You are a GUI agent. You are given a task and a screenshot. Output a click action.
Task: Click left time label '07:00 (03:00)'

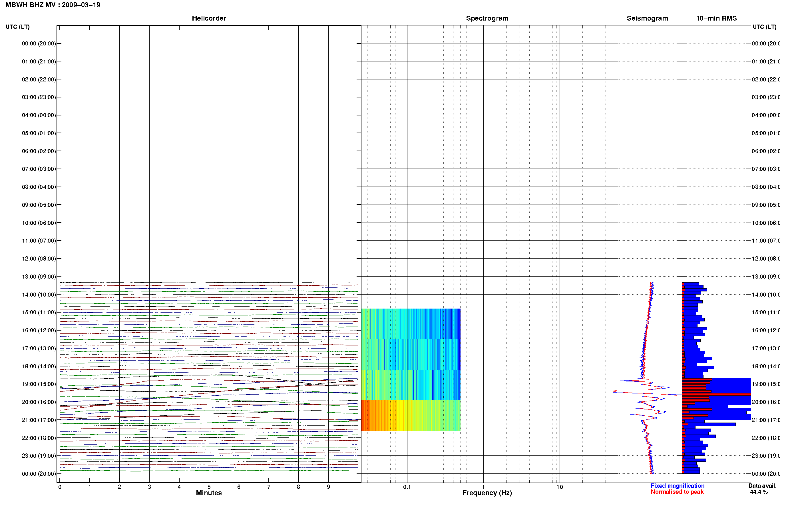[x=39, y=169]
